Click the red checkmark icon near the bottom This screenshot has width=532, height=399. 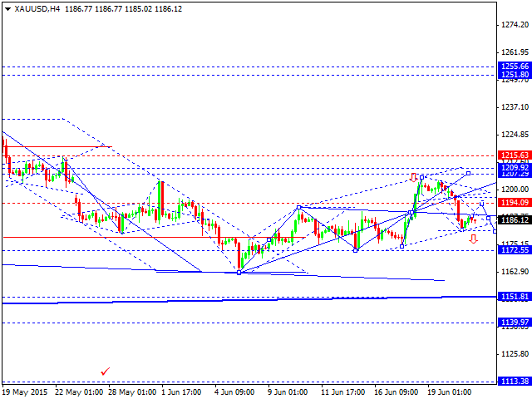(x=105, y=371)
